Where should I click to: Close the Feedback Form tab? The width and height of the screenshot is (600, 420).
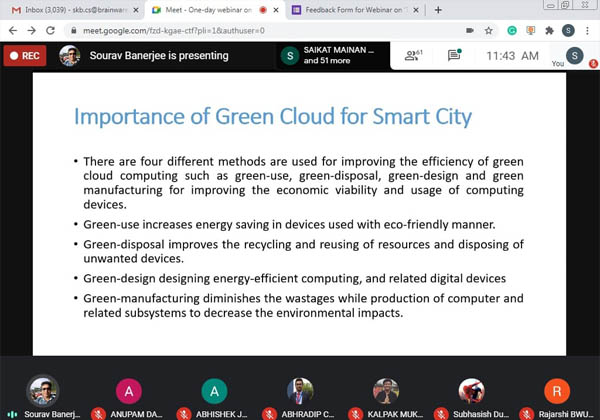pos(416,10)
